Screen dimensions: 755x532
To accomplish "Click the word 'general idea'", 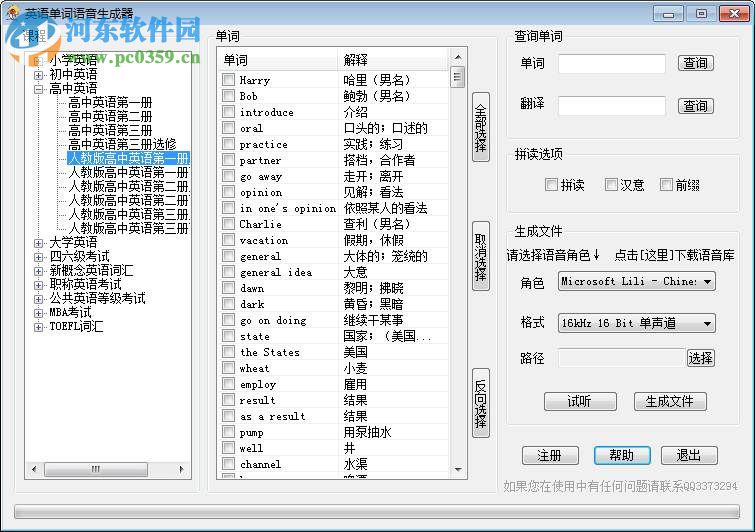I will (276, 272).
